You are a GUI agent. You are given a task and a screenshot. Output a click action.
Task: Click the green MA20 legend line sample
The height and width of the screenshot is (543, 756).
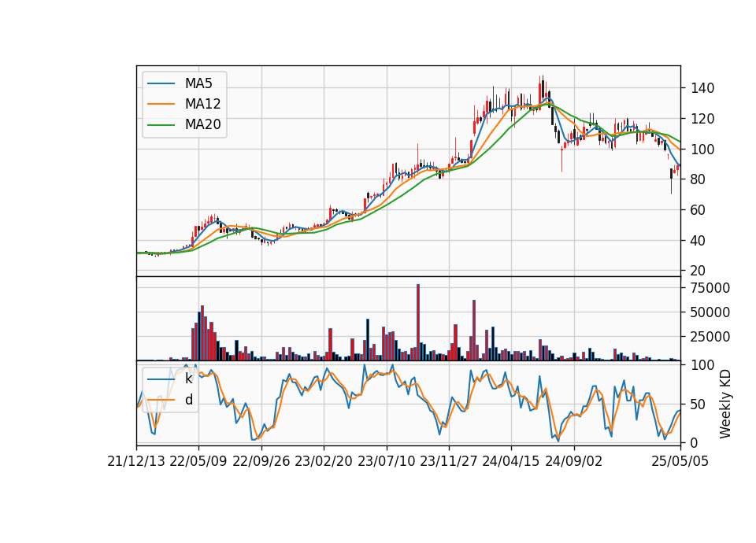[161, 125]
